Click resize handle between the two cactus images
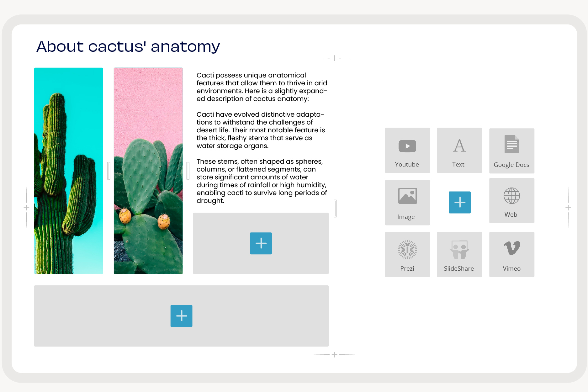The image size is (588, 392). 109,171
